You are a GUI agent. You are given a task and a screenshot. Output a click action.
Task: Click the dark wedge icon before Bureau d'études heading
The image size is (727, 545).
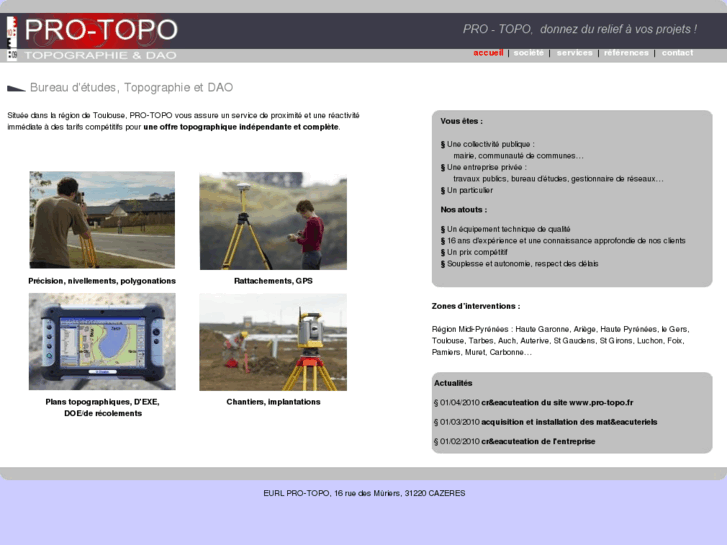[x=16, y=88]
